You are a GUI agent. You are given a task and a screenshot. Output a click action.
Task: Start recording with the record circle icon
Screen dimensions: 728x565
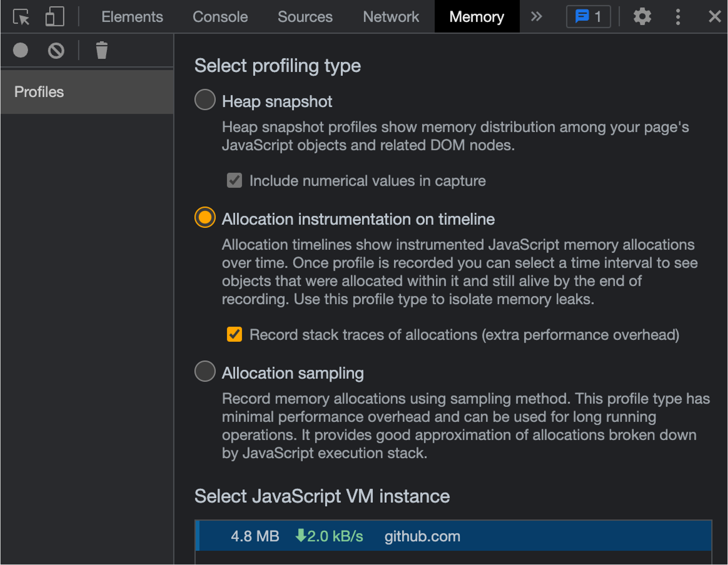(21, 50)
